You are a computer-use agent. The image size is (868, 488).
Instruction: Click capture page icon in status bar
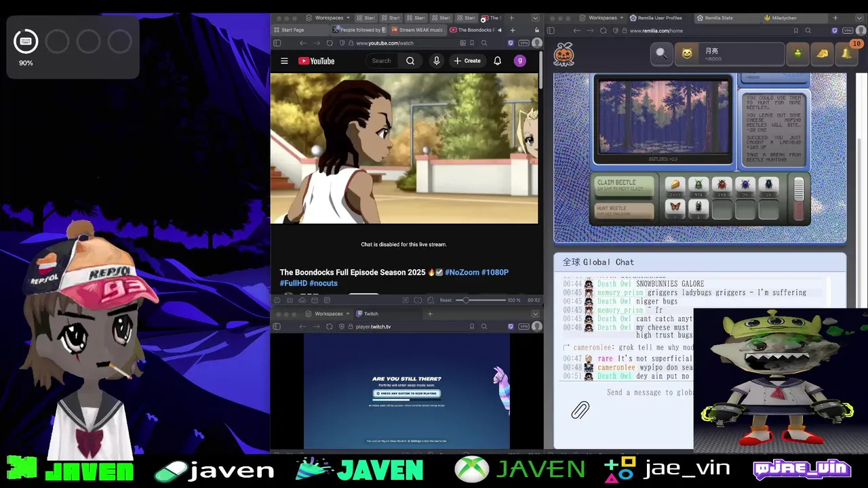tap(406, 300)
